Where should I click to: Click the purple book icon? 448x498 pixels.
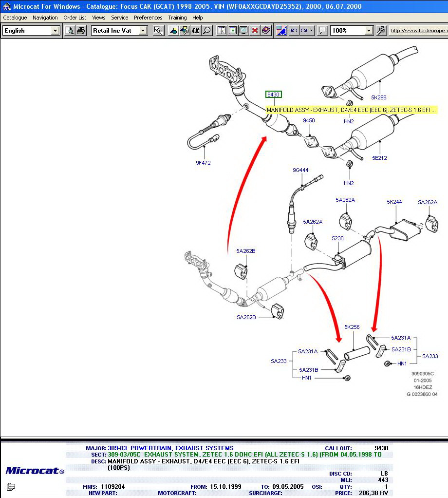point(266,31)
